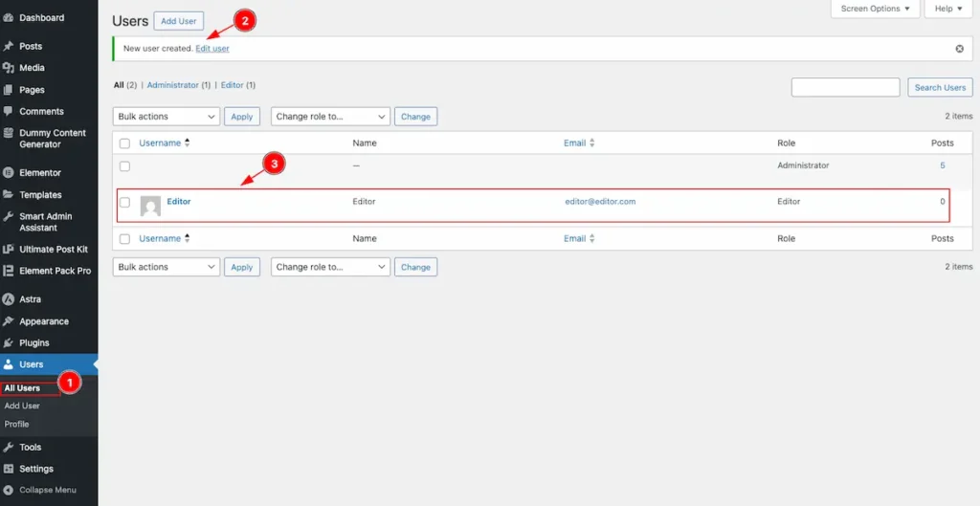Open the Editor username link

click(x=179, y=202)
